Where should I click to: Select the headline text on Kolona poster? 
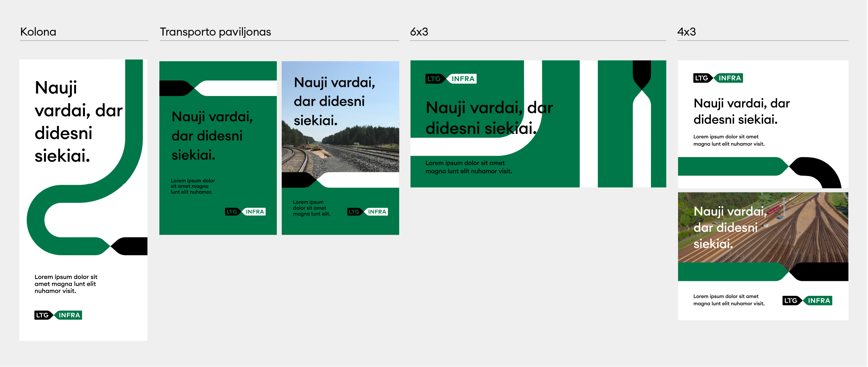click(x=76, y=122)
